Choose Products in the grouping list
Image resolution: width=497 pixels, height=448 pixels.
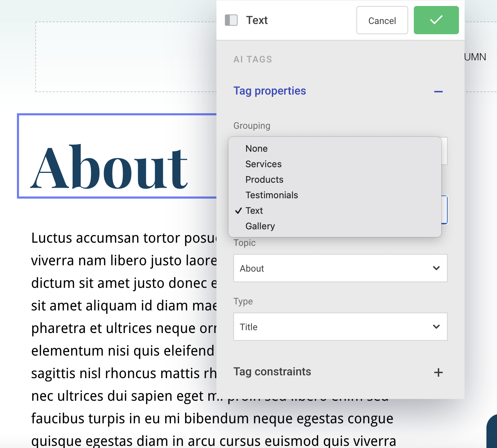point(335,180)
